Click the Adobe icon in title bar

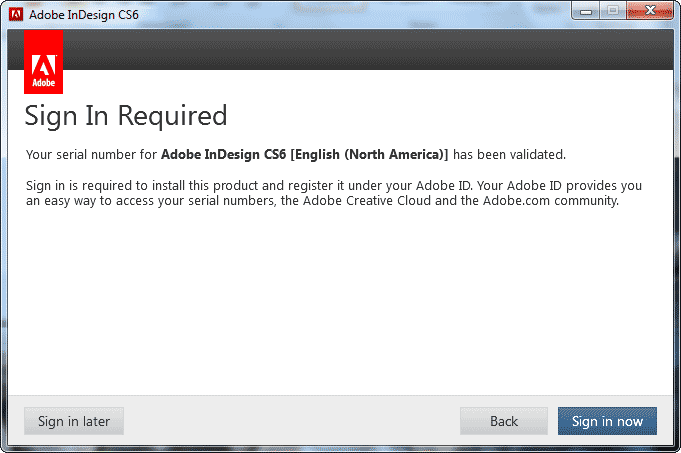coord(16,14)
